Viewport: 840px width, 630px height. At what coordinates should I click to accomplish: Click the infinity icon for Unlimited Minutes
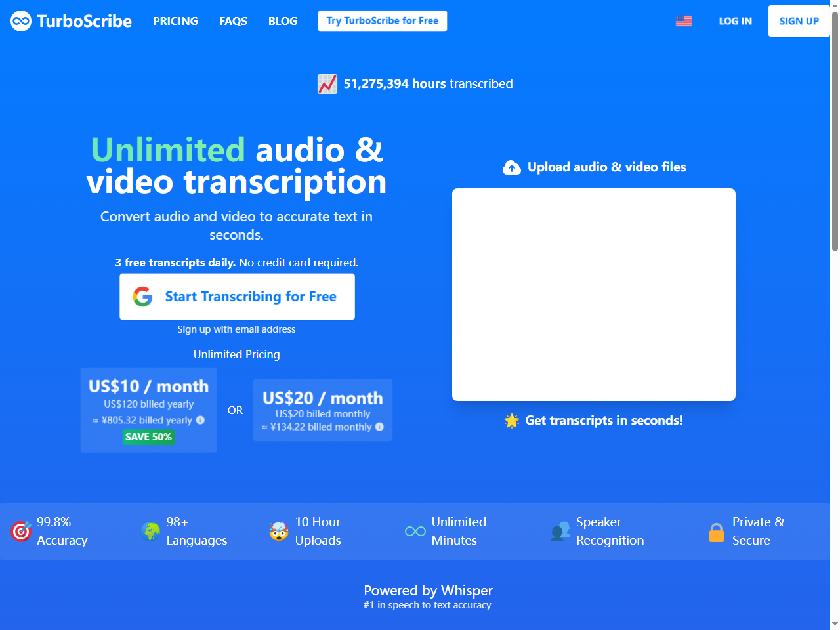(415, 532)
